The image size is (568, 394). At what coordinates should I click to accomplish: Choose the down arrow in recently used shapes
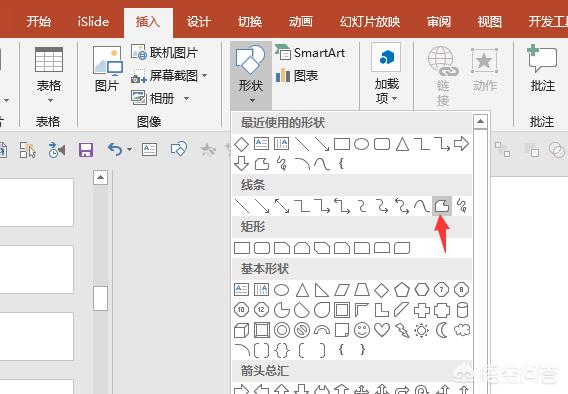coord(242,164)
